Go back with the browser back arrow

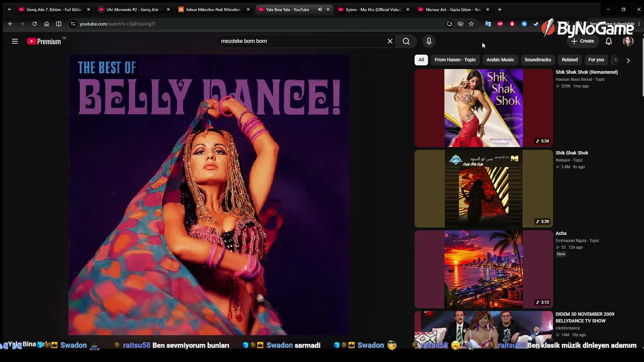[10, 24]
